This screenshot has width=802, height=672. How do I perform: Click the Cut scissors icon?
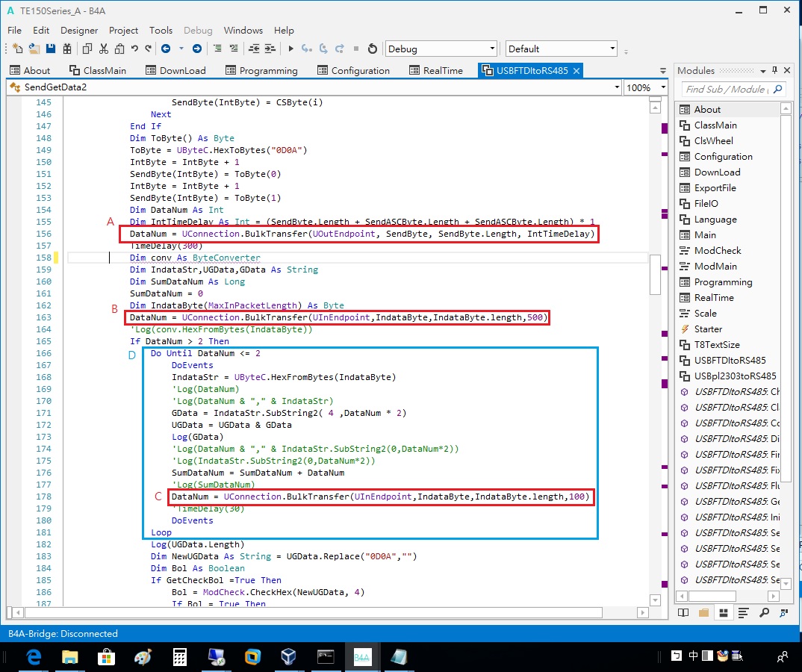pyautogui.click(x=104, y=49)
